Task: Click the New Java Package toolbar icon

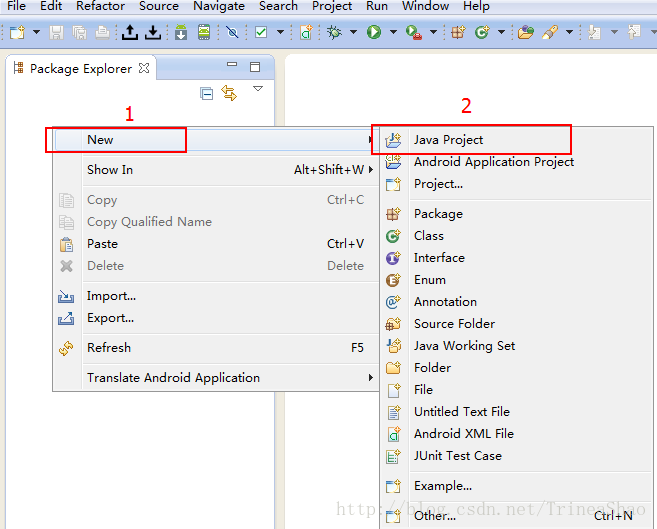Action: coord(458,32)
